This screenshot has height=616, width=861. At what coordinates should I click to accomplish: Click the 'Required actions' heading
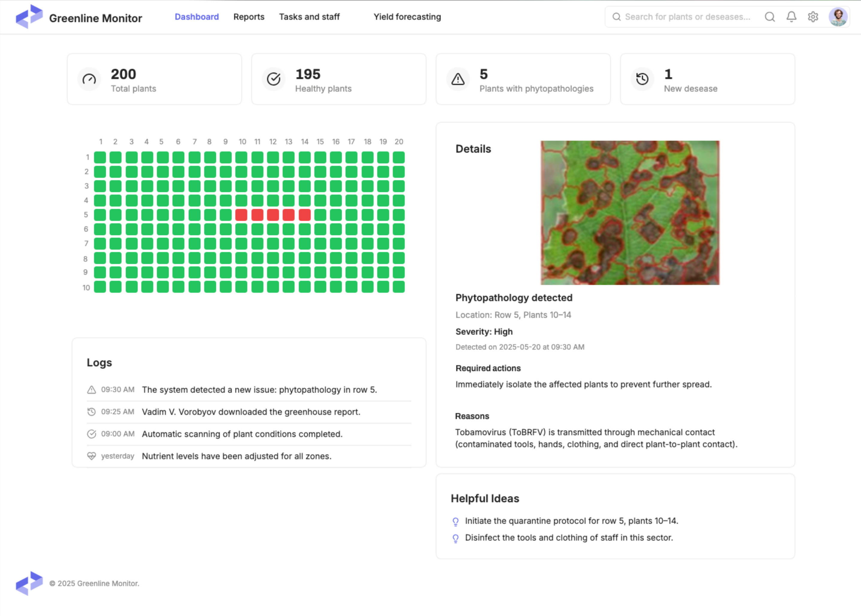pos(488,368)
